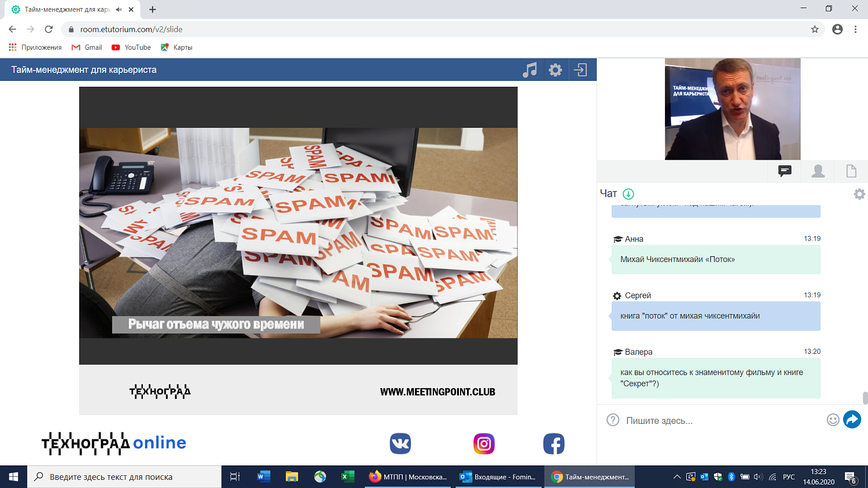Click the chat settings gear icon
The height and width of the screenshot is (488, 868).
coord(859,194)
